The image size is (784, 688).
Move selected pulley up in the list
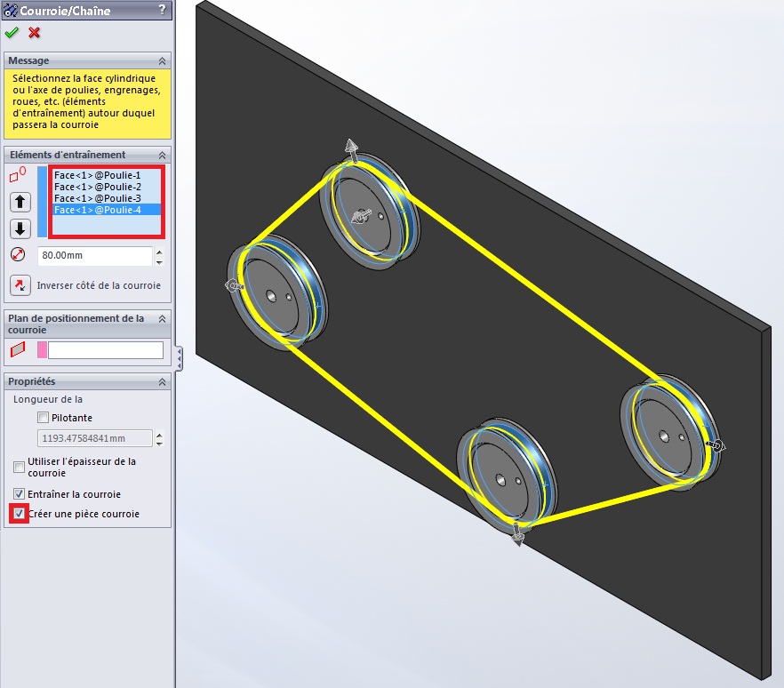[x=20, y=201]
